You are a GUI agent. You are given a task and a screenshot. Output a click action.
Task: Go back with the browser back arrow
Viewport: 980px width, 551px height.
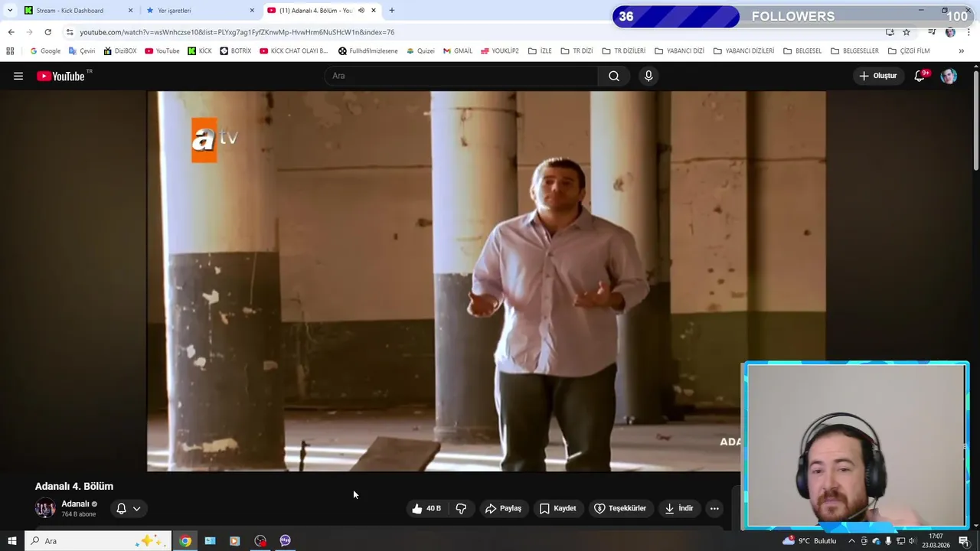[x=11, y=32]
